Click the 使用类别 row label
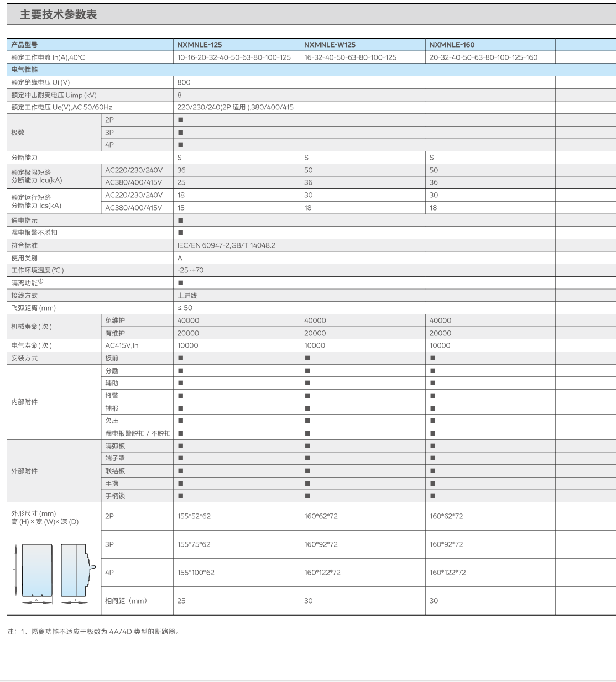 [x=24, y=258]
